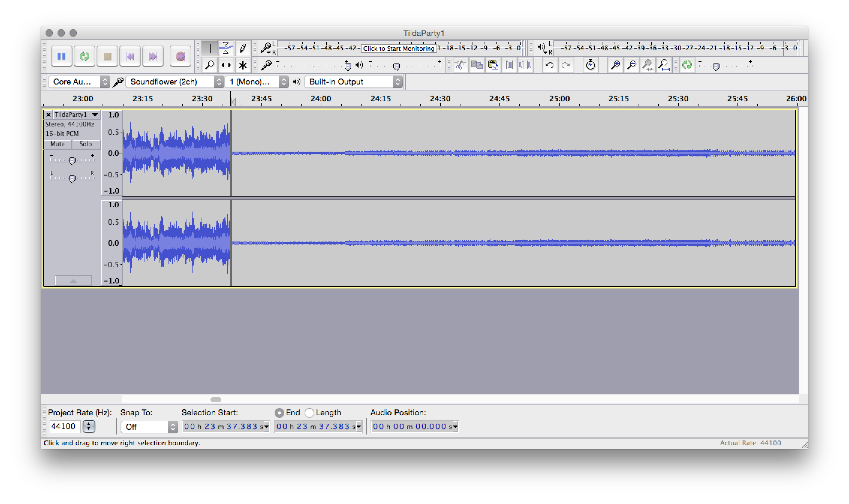Select the Time Shift tool
The image size is (849, 504).
(x=226, y=65)
